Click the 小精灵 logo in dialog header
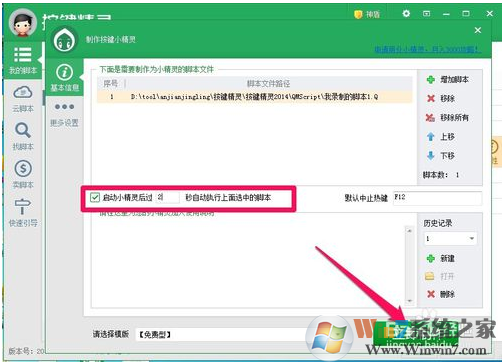503x364 pixels. [64, 40]
